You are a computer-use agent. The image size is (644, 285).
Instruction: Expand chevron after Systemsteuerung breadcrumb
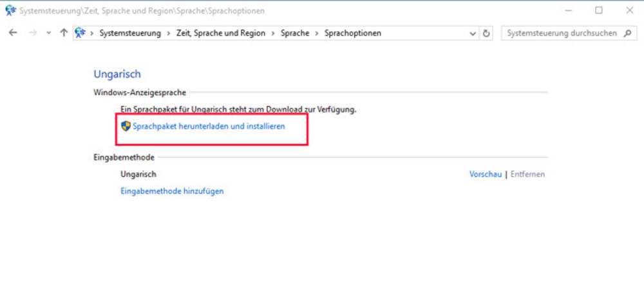pyautogui.click(x=168, y=34)
